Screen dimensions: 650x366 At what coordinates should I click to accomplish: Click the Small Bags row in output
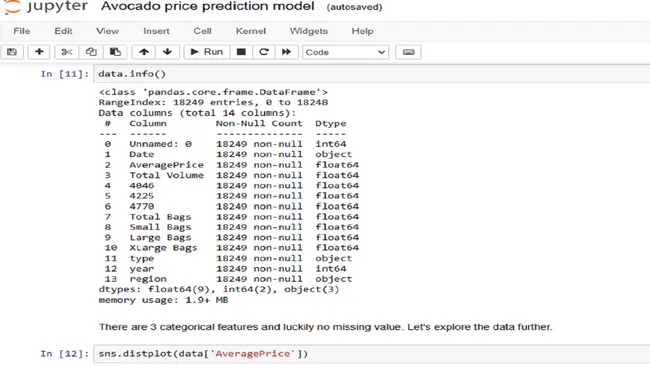click(x=231, y=227)
